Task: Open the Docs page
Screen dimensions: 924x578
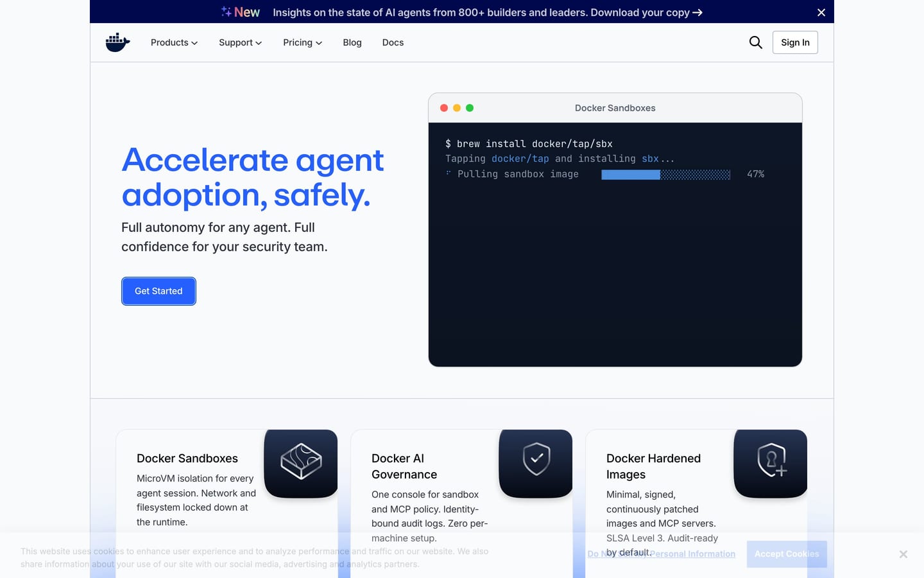Action: pyautogui.click(x=393, y=42)
